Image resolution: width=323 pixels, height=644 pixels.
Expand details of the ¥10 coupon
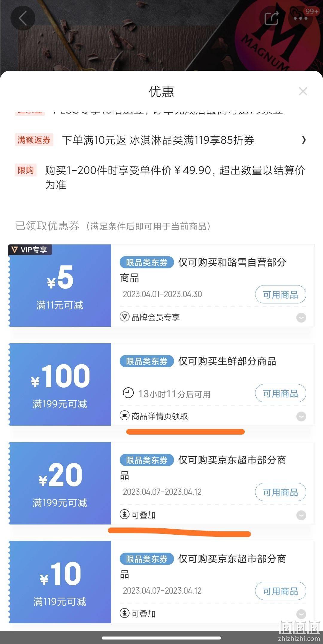[x=301, y=614]
